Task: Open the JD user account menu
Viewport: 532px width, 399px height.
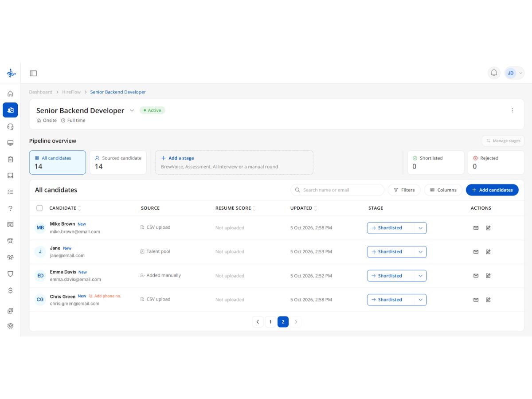Action: point(514,73)
